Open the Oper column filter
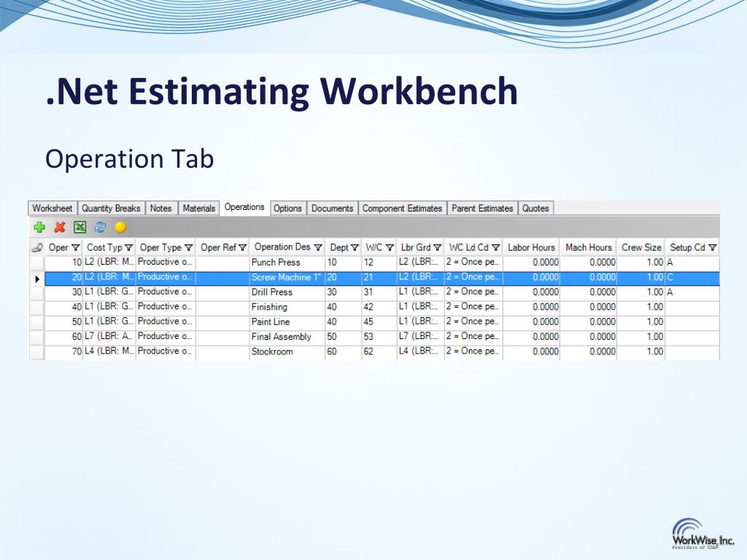 (75, 248)
